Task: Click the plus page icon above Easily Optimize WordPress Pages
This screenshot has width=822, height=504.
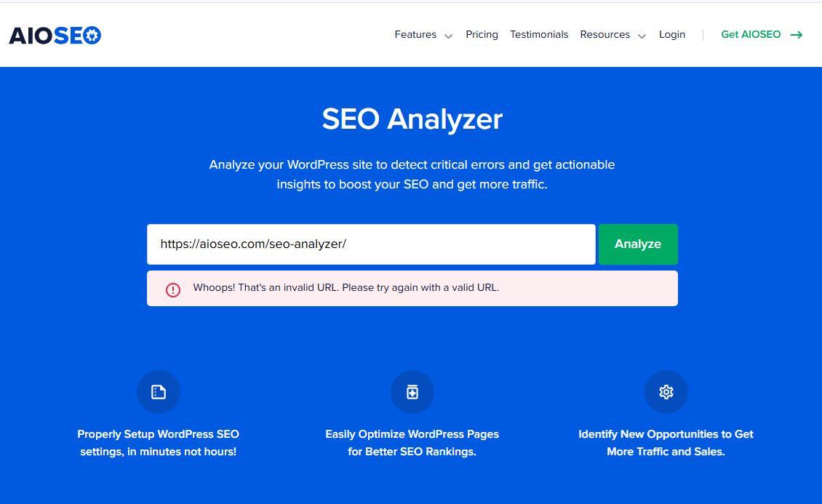Action: click(412, 392)
